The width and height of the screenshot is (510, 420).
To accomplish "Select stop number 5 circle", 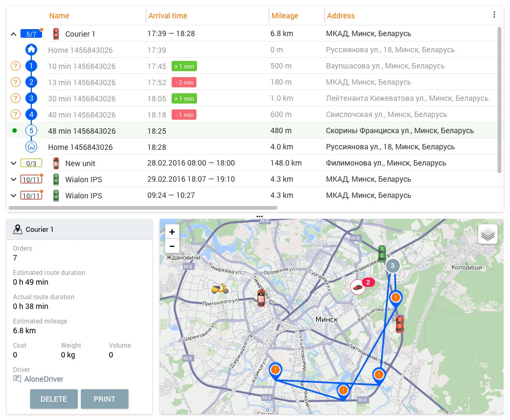I will 31,130.
